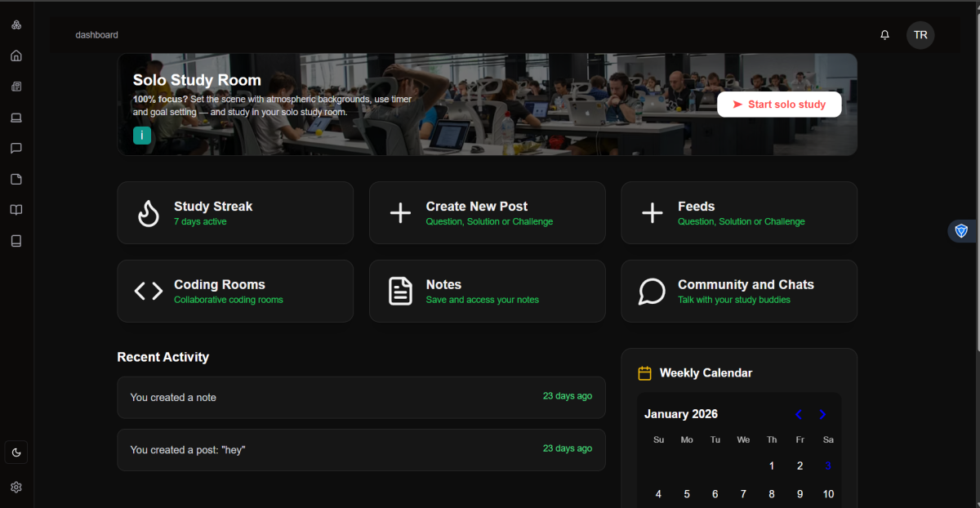This screenshot has height=508, width=980.
Task: Click the sticky note icon in sidebar
Action: (16, 179)
